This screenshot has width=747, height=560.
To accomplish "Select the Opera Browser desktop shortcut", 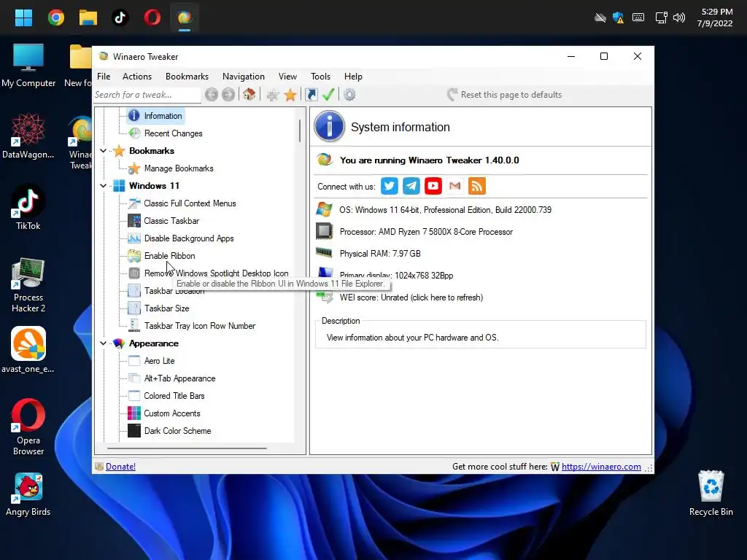I will (28, 427).
